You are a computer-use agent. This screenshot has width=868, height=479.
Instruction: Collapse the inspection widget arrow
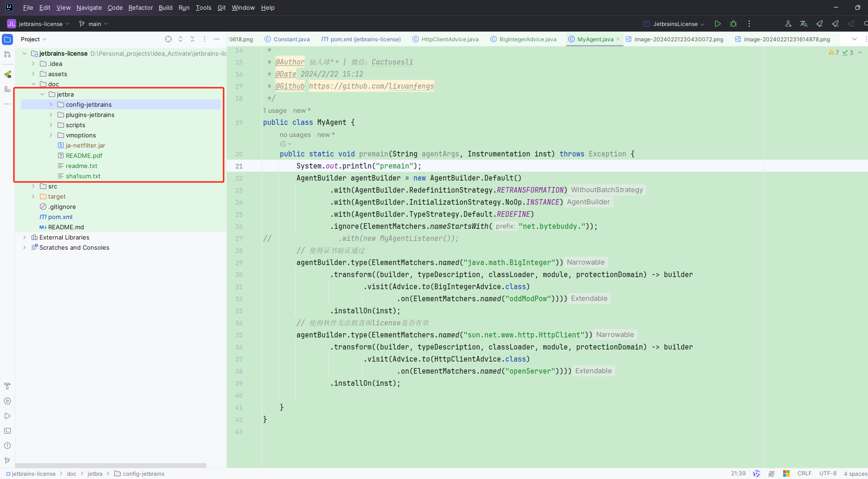click(x=860, y=52)
